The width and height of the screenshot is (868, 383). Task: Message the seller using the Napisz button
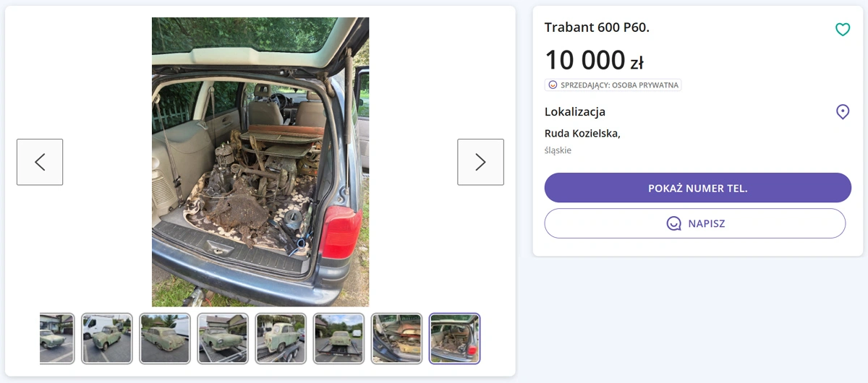[x=695, y=223]
